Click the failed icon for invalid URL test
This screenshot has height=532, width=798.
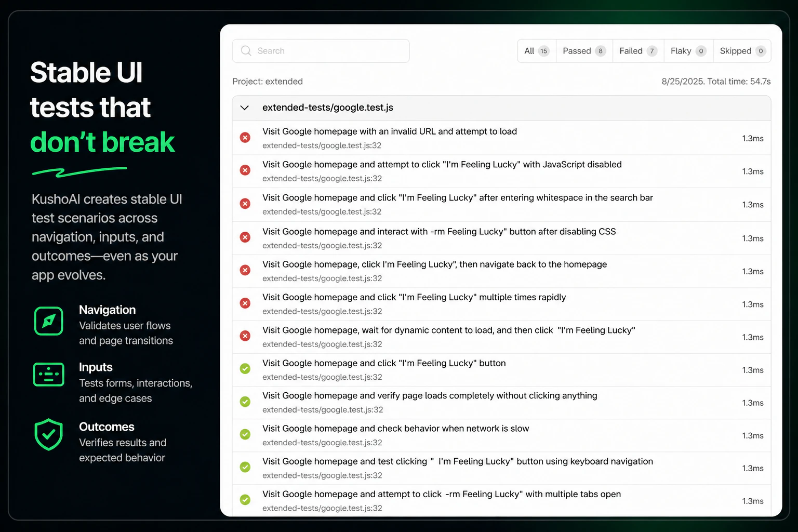coord(245,138)
